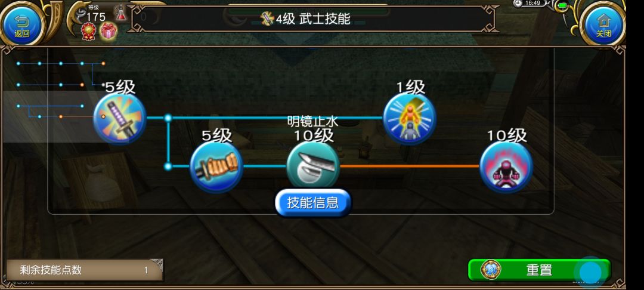Screen dimensions: 644x290
Task: Tap the potion flask icon
Action: pos(120,13)
